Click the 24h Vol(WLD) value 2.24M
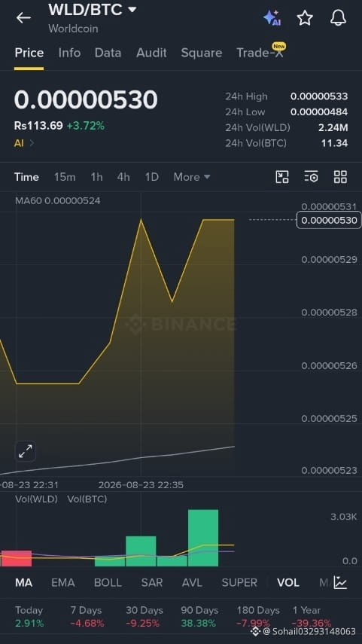 pyautogui.click(x=333, y=128)
